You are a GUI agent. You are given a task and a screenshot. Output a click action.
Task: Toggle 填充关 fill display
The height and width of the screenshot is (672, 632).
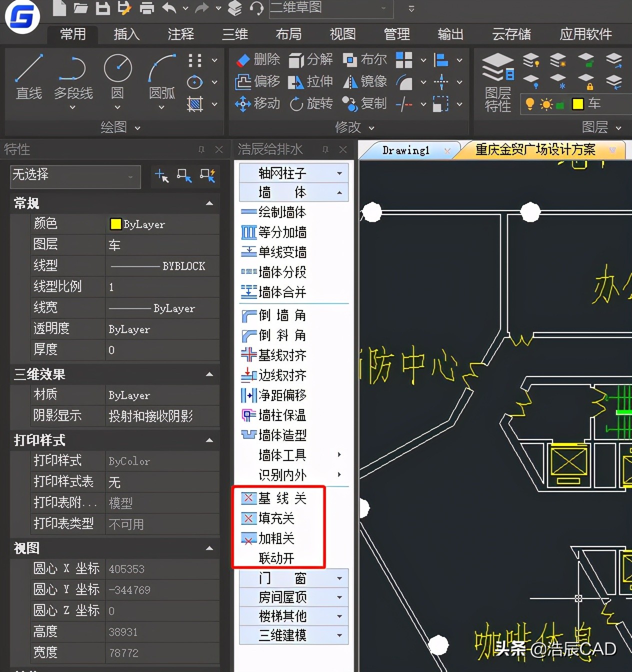click(x=268, y=518)
